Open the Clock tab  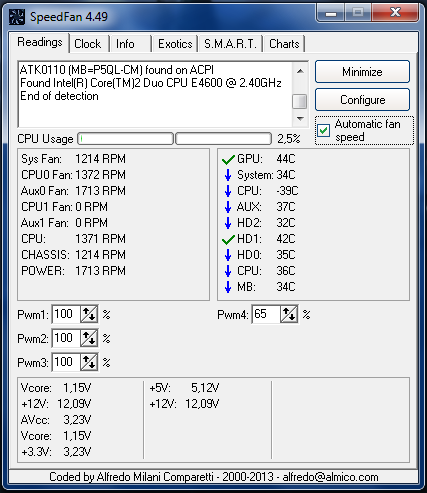(x=88, y=44)
